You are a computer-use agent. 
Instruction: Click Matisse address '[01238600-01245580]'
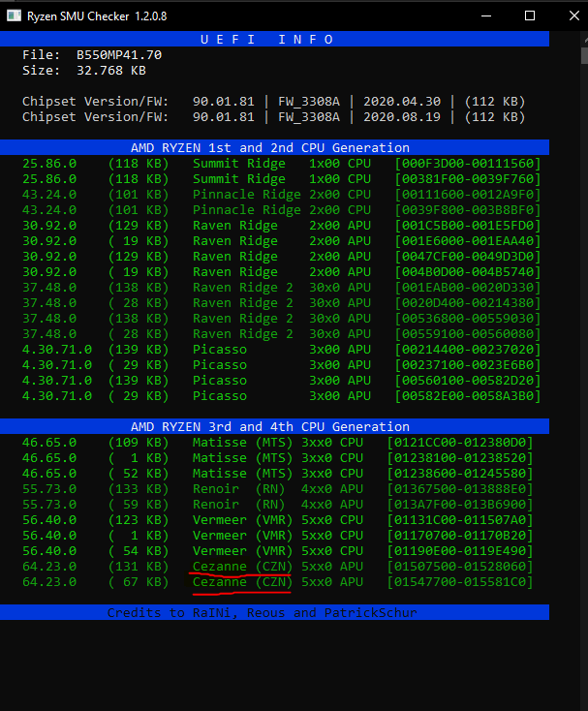tap(460, 473)
